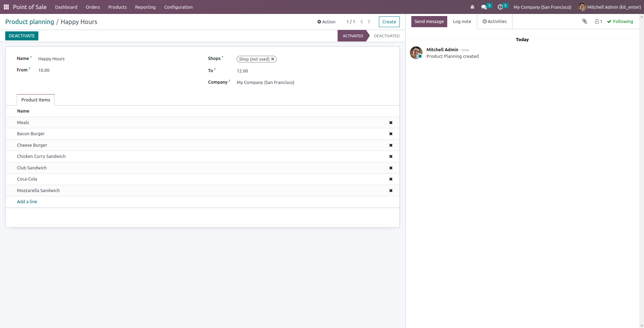The width and height of the screenshot is (644, 328).
Task: View the followers list icon
Action: (x=597, y=21)
